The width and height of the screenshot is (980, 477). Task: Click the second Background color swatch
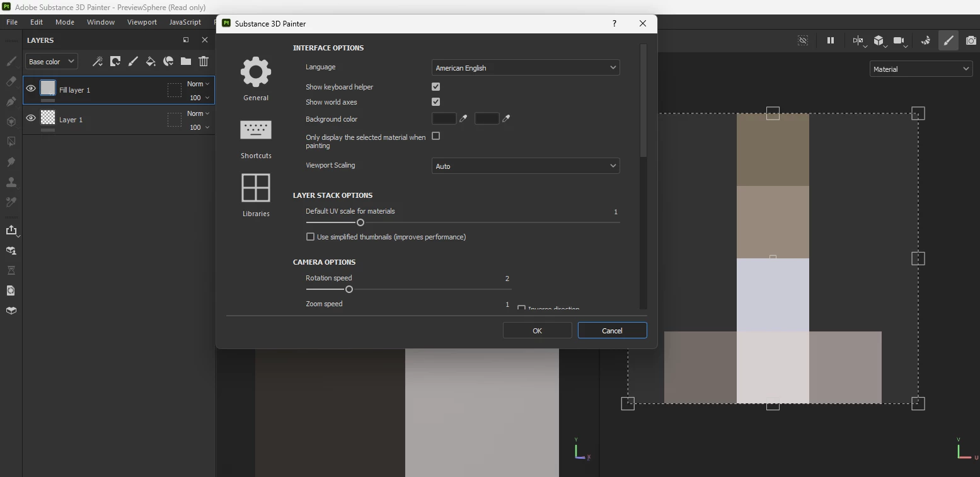click(x=487, y=118)
